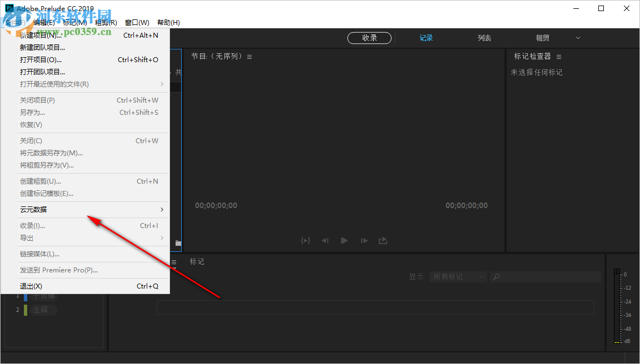Viewport: 640px width, 364px height.
Task: Click the Step Forward playback icon
Action: (363, 240)
